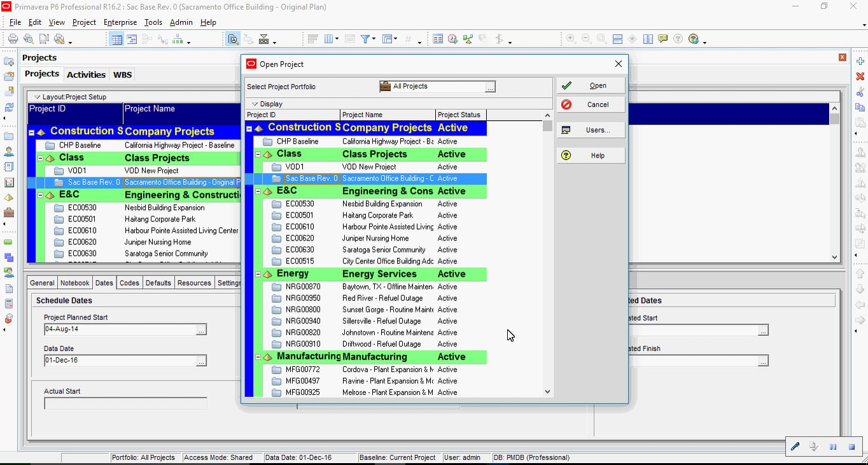Browse portfolios via All Projects ellipsis button
The width and height of the screenshot is (868, 465).
coord(490,87)
